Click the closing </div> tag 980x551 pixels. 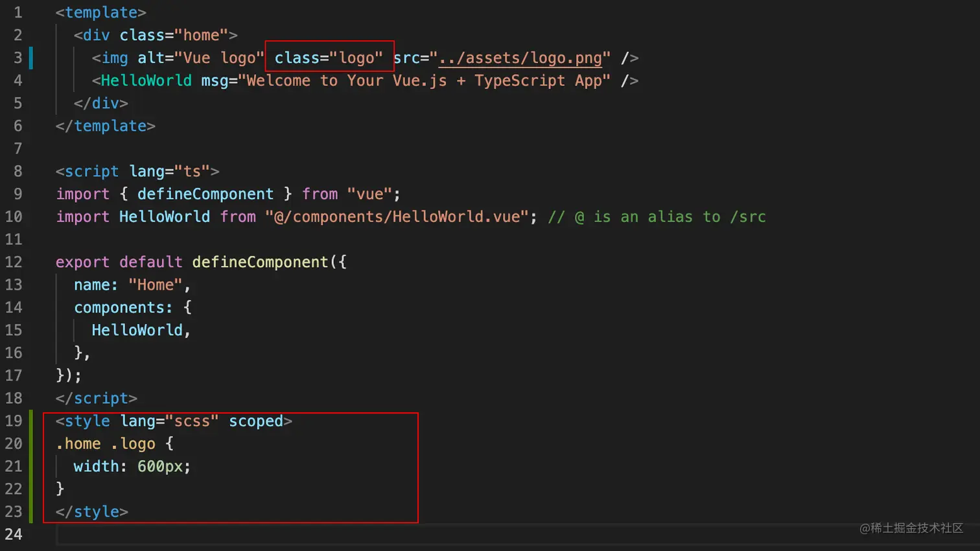(x=101, y=103)
